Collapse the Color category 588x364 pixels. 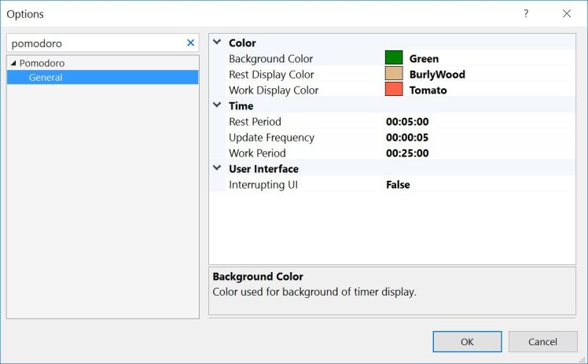click(217, 42)
